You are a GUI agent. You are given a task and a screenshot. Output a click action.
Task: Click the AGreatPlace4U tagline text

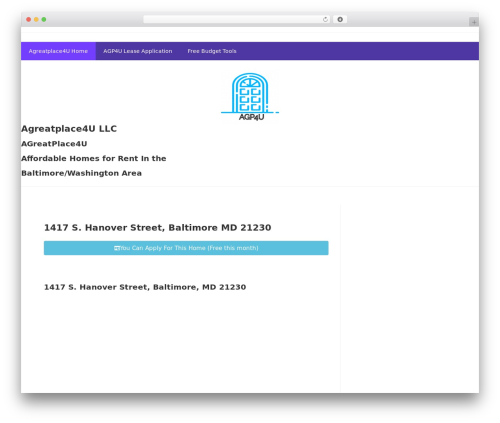(x=54, y=144)
